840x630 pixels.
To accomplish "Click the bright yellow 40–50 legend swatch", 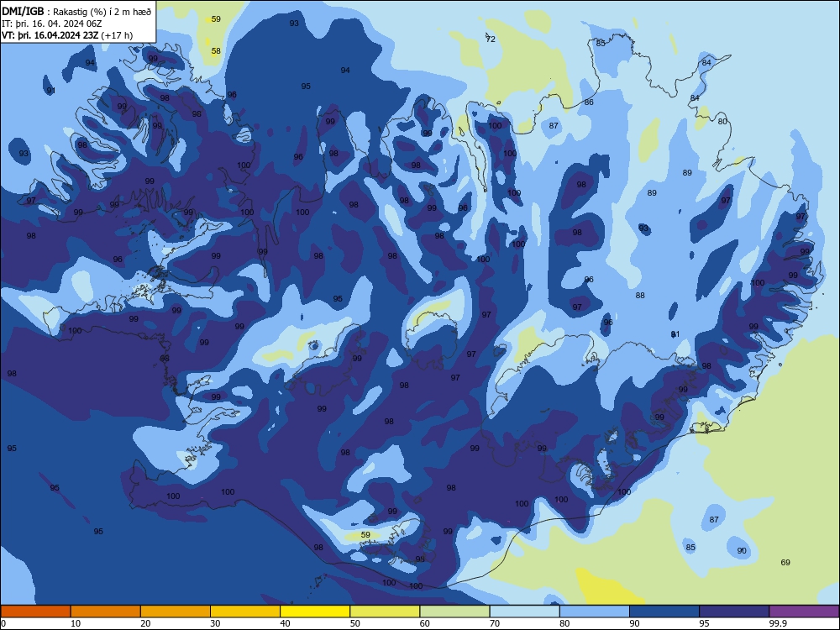I will 315,612.
